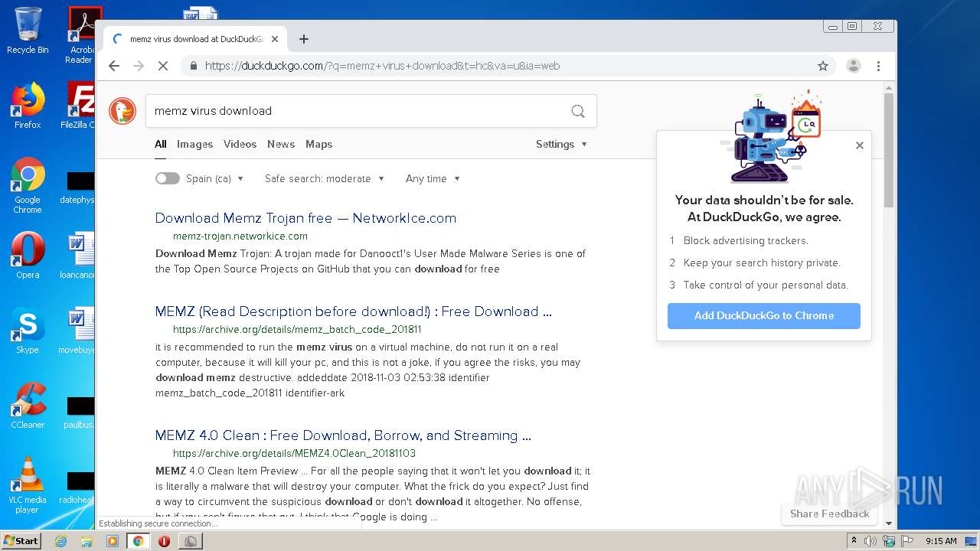Image resolution: width=980 pixels, height=551 pixels.
Task: Open Chrome three-dot menu
Action: pos(879,66)
